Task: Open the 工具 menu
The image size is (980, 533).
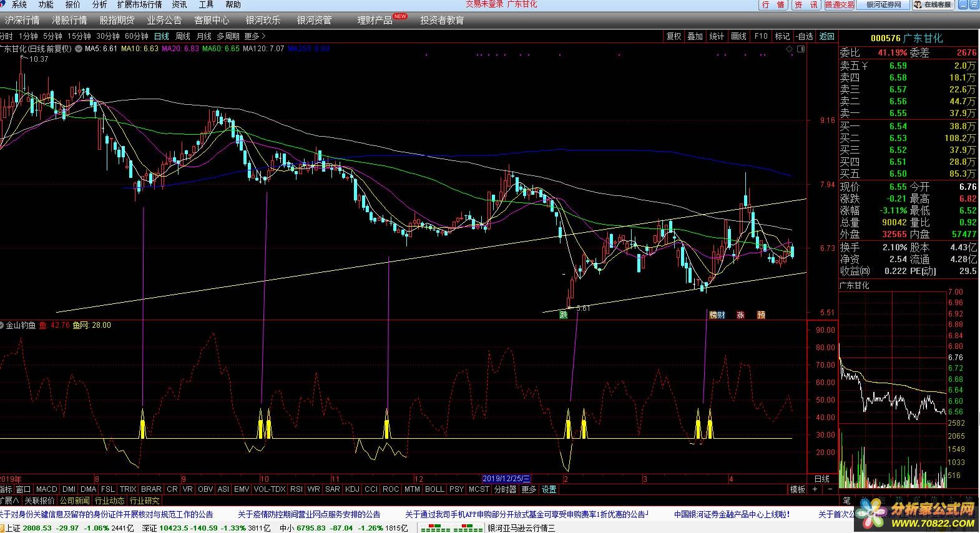Action: [x=206, y=4]
